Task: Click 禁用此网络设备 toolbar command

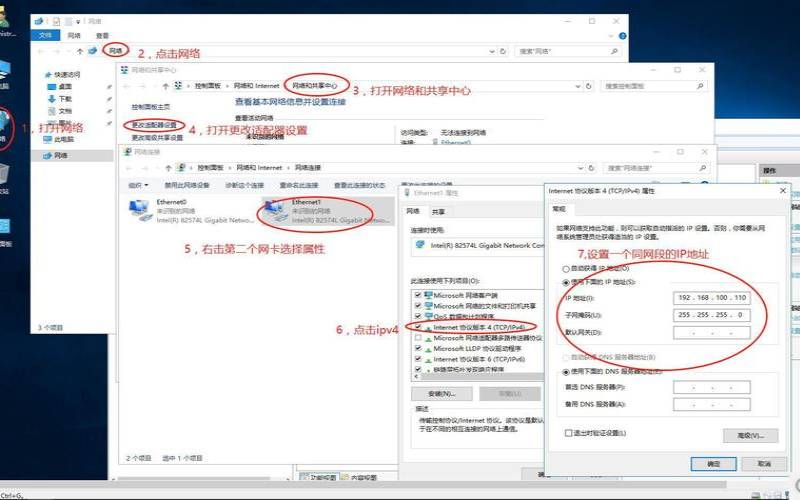Action: [187, 185]
